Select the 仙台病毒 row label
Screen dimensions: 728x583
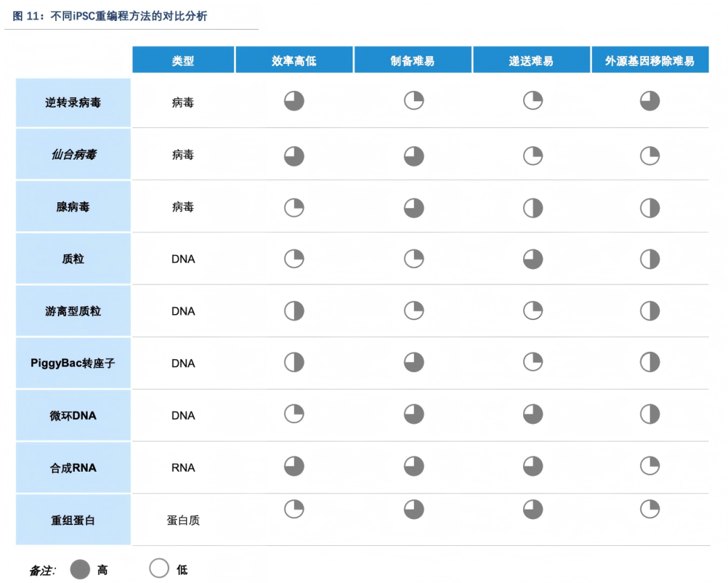73,155
